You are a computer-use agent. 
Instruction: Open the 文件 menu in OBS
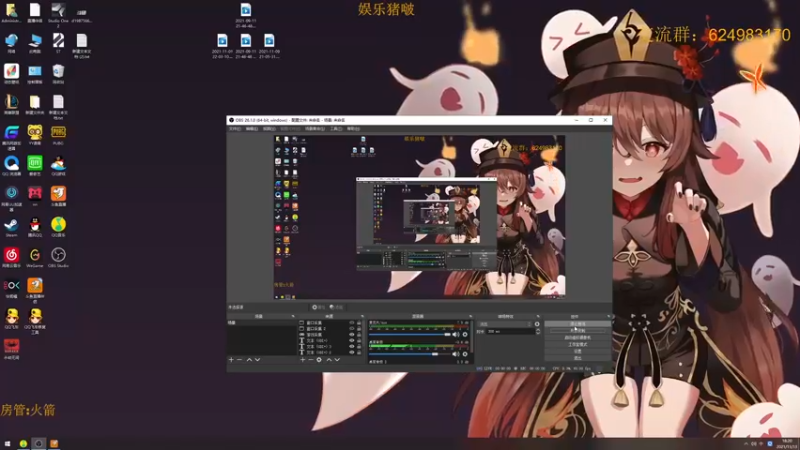point(235,129)
